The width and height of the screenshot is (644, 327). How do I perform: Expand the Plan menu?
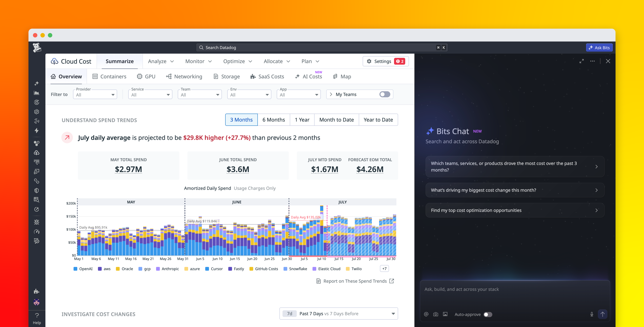(x=310, y=61)
